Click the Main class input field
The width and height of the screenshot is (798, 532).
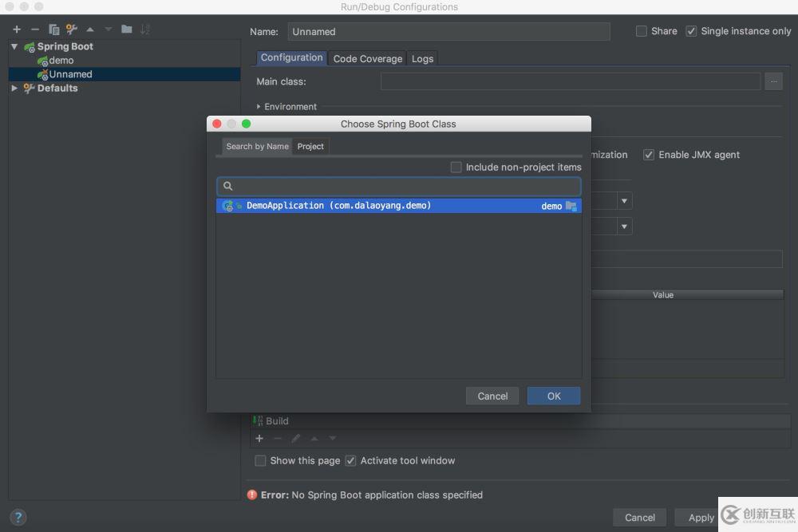(571, 81)
